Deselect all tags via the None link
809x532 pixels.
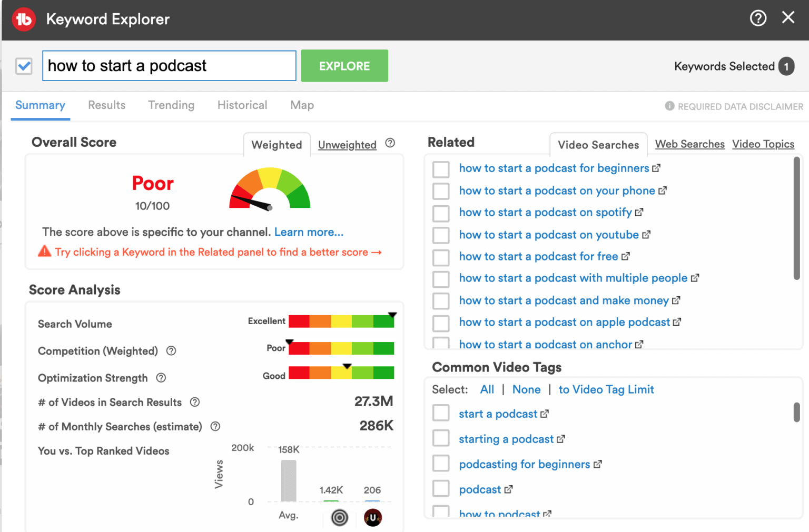coord(526,389)
